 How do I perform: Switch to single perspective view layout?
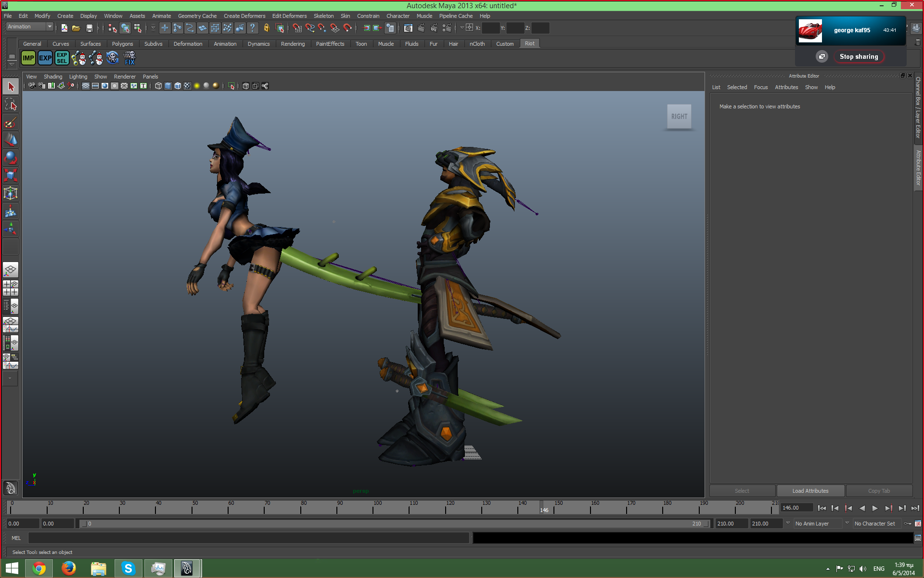11,270
